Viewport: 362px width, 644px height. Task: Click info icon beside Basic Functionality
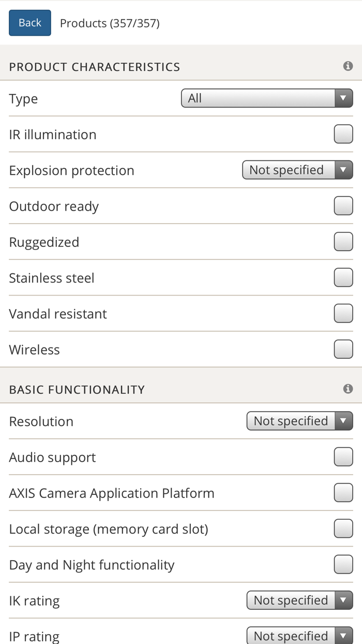(x=348, y=388)
